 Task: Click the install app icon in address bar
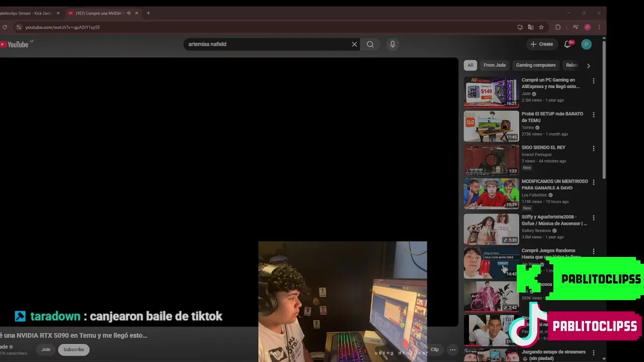[520, 27]
